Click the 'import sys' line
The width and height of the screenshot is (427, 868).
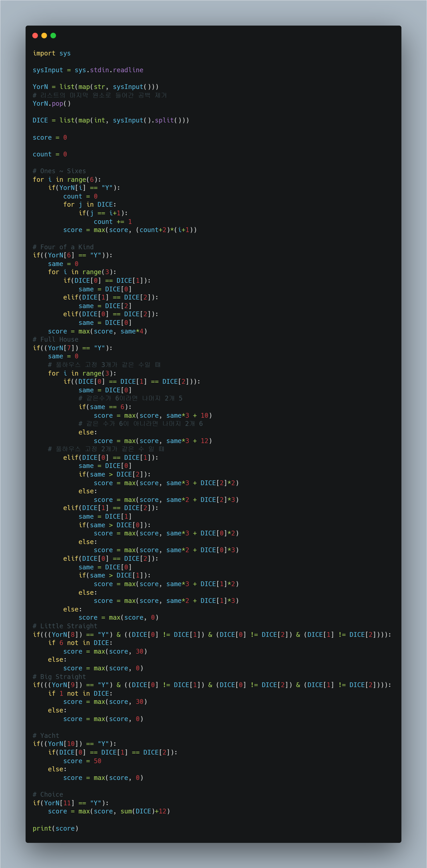(52, 53)
